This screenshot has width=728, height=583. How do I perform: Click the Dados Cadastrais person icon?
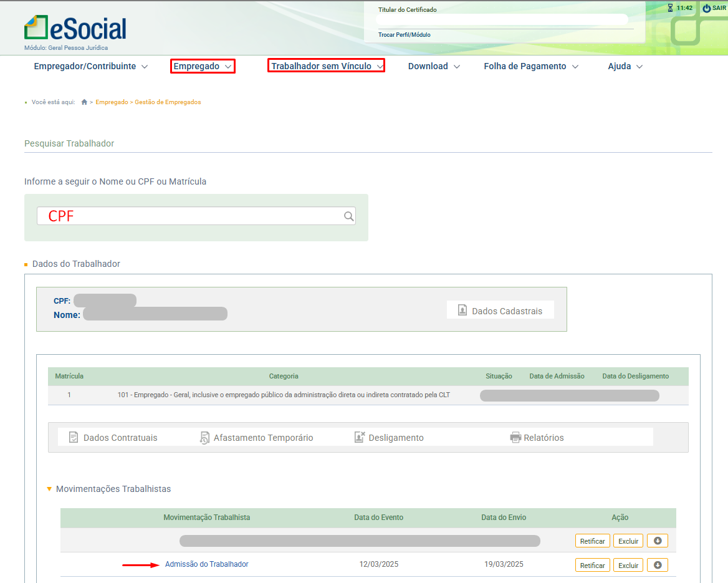pyautogui.click(x=462, y=311)
